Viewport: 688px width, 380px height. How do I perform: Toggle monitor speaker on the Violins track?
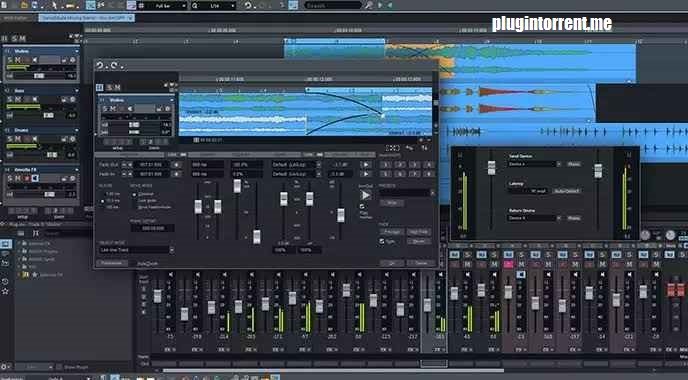[35, 60]
